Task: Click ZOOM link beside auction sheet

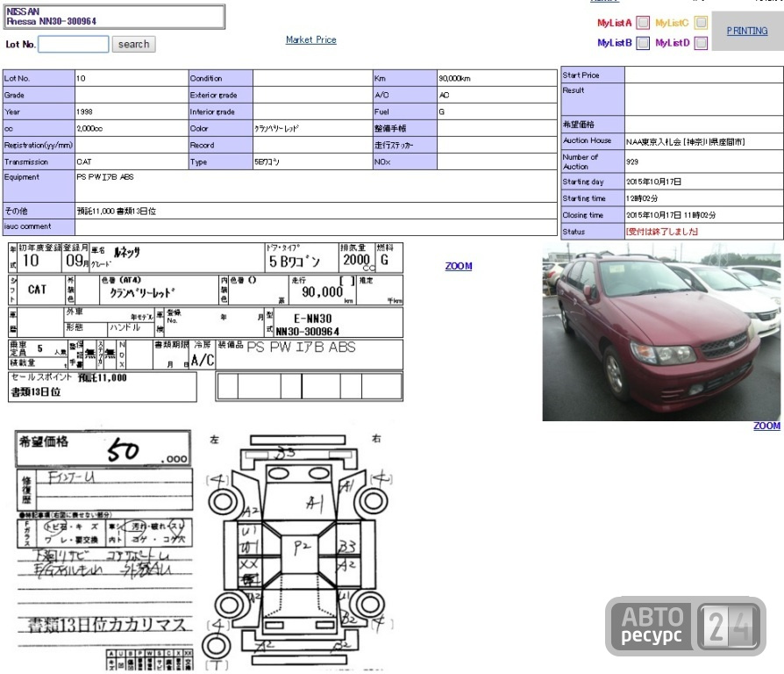Action: coord(459,266)
